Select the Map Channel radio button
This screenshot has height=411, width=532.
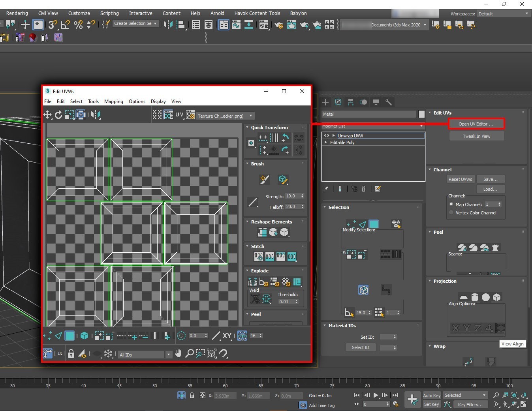coord(451,204)
